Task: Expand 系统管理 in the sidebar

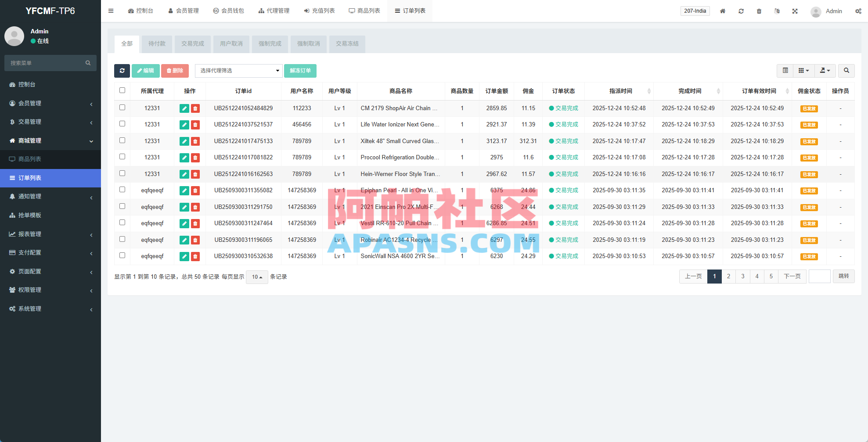Action: [x=50, y=309]
